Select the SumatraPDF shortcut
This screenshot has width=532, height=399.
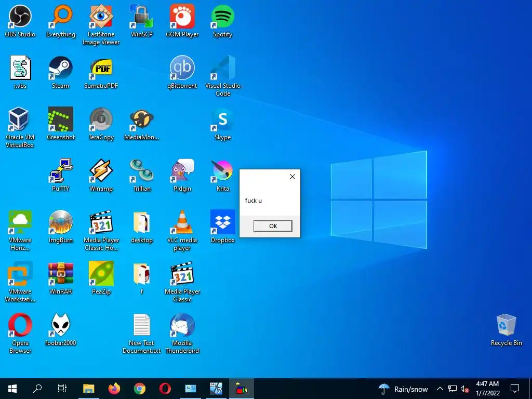pos(101,72)
